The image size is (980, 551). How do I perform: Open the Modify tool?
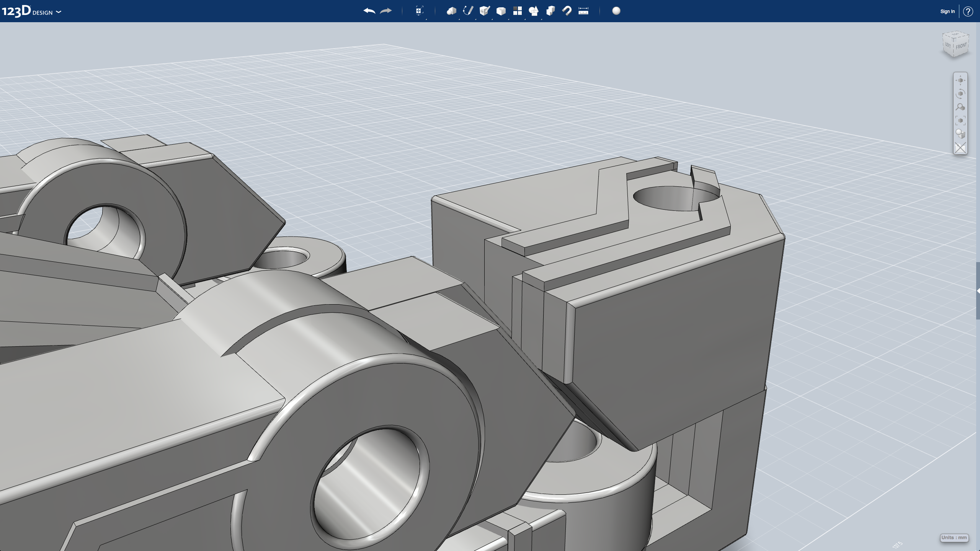click(x=501, y=11)
